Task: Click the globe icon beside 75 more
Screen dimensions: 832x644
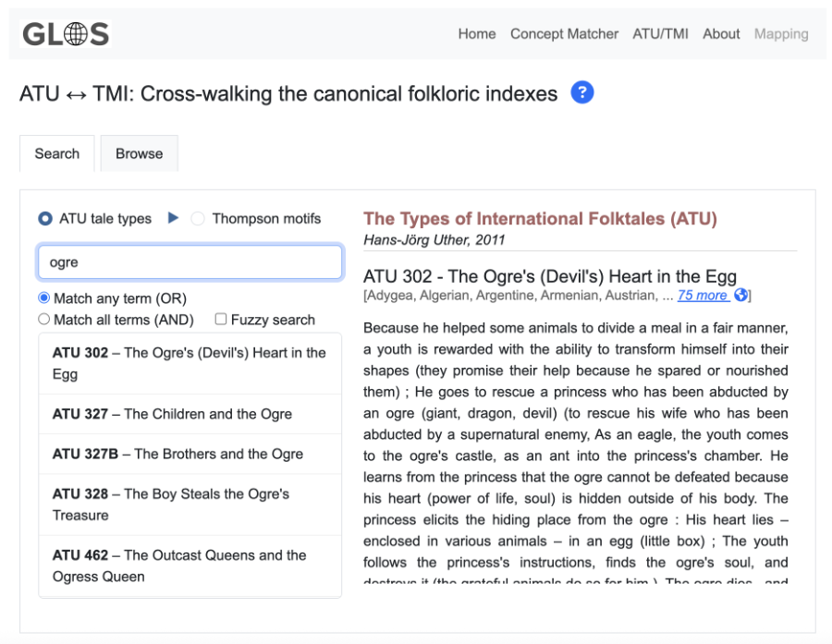Action: 740,296
